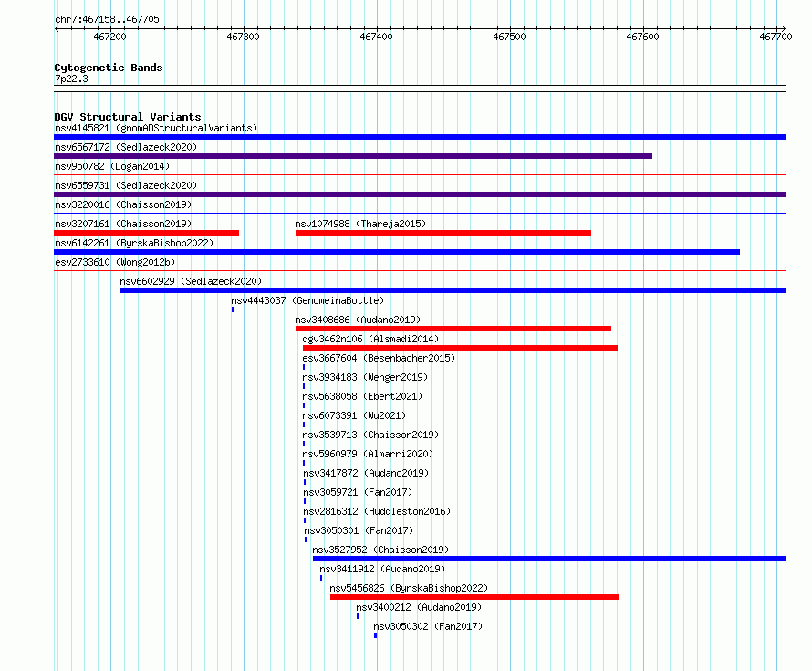
Task: Open nsv3539713 (Chaisson2019) label
Action: (370, 435)
